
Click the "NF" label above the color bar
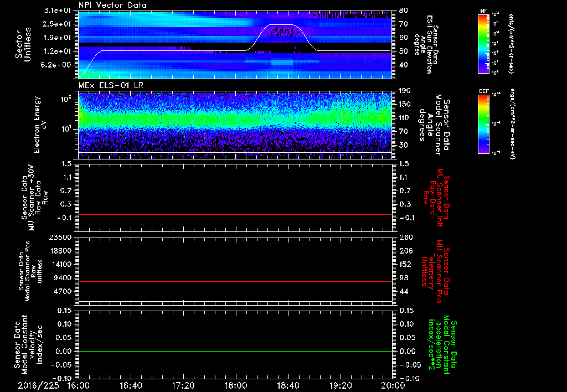click(483, 11)
